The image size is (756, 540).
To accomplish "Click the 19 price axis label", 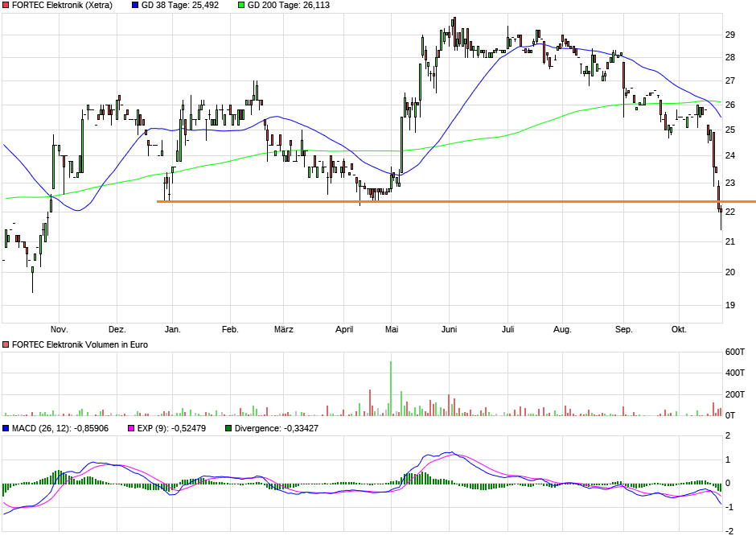I will point(730,305).
